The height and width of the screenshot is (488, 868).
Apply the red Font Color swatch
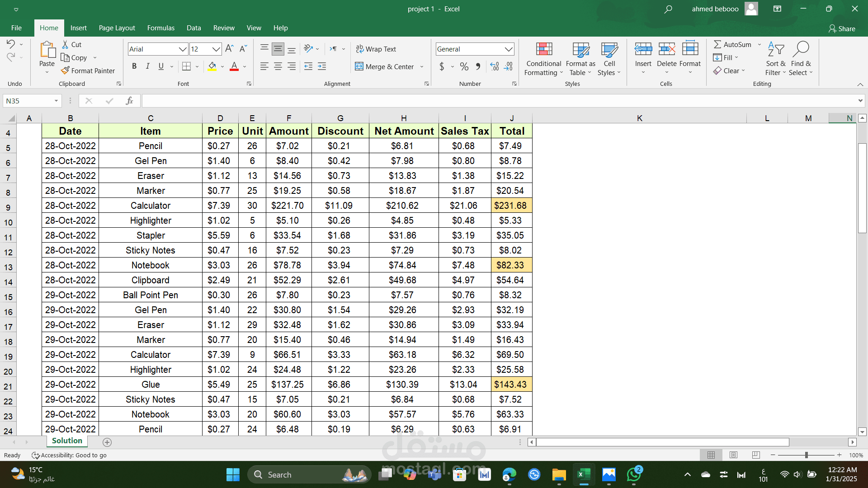click(x=234, y=66)
